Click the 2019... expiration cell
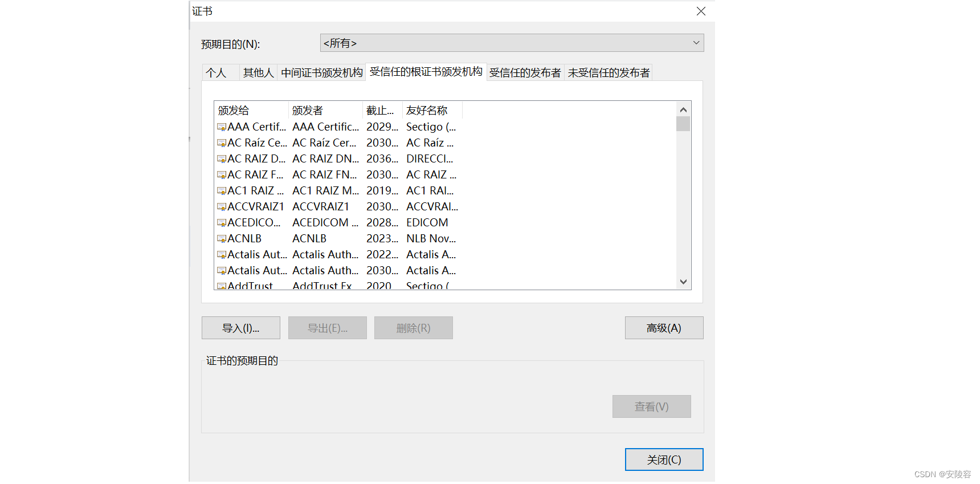Image resolution: width=980 pixels, height=484 pixels. pos(382,190)
